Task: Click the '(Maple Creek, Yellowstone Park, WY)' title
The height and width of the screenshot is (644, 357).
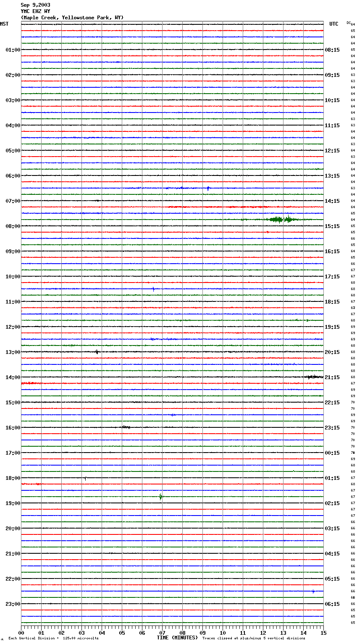Action: point(72,18)
